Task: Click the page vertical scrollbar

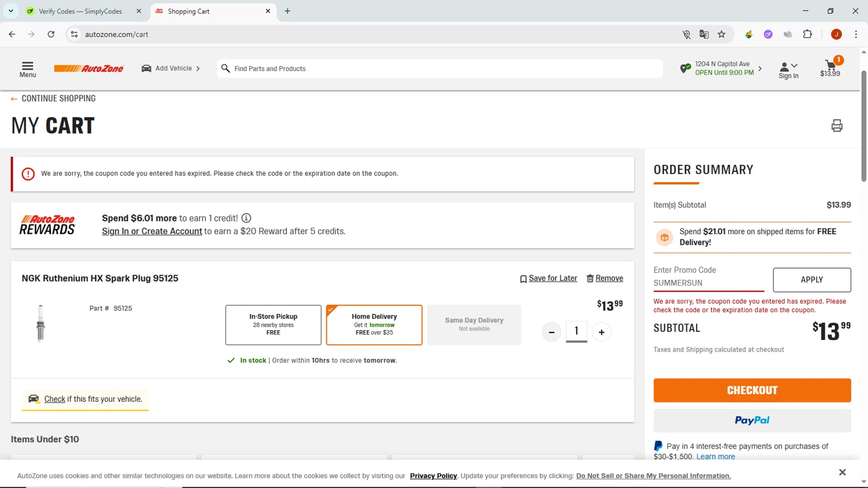Action: pos(864,126)
